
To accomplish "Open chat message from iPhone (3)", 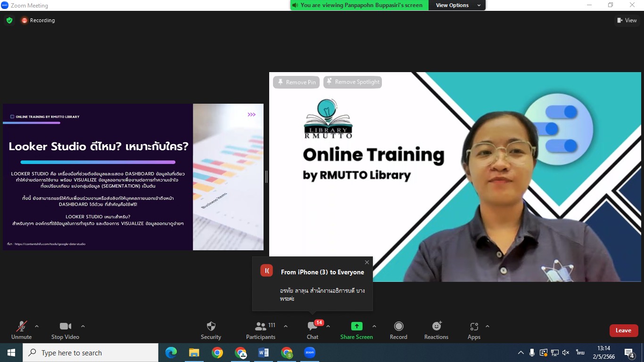I will click(x=313, y=284).
